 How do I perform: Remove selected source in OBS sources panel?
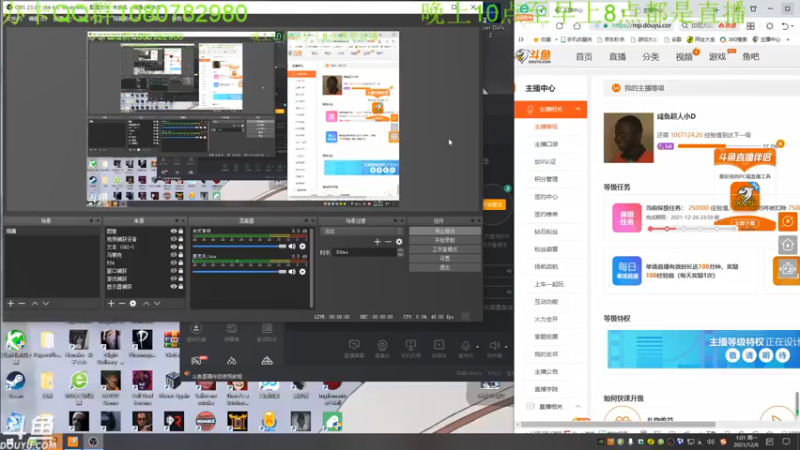(x=122, y=304)
